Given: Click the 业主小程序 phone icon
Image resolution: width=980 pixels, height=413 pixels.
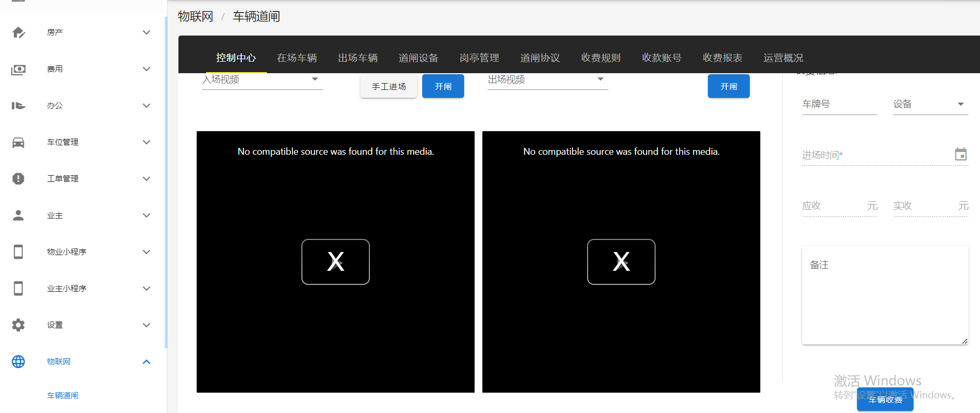Looking at the screenshot, I should [x=18, y=289].
